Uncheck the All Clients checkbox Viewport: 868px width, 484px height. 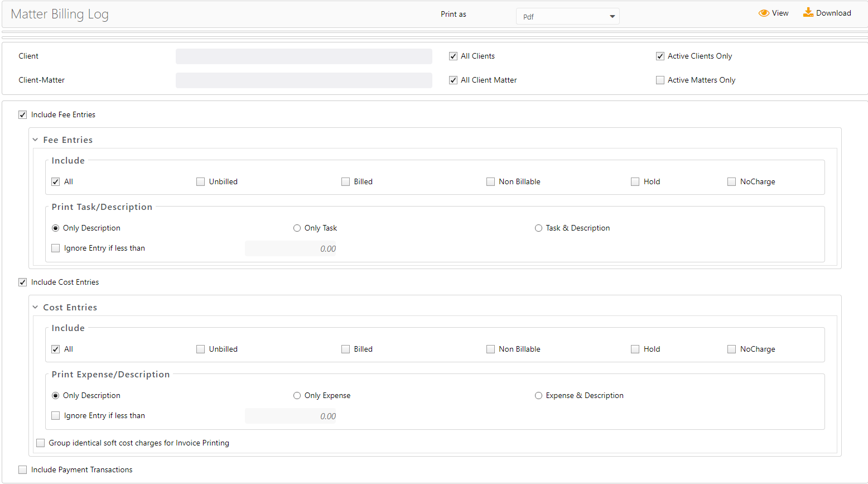click(453, 56)
